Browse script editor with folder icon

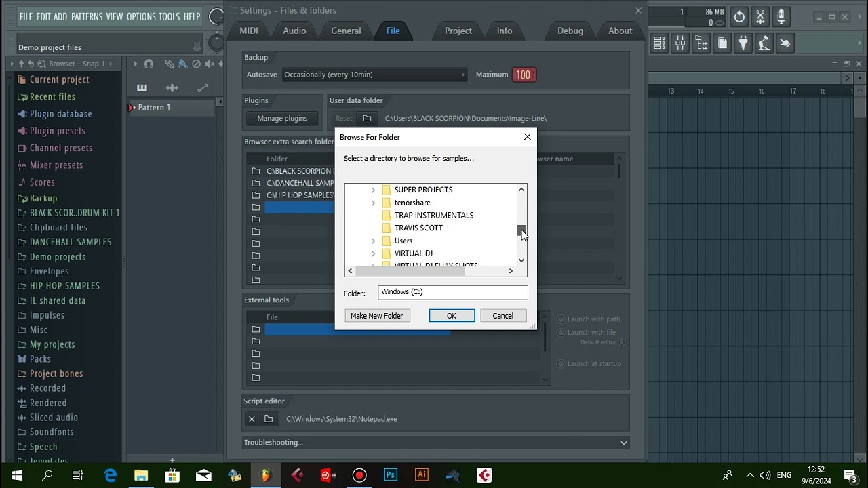pos(269,419)
